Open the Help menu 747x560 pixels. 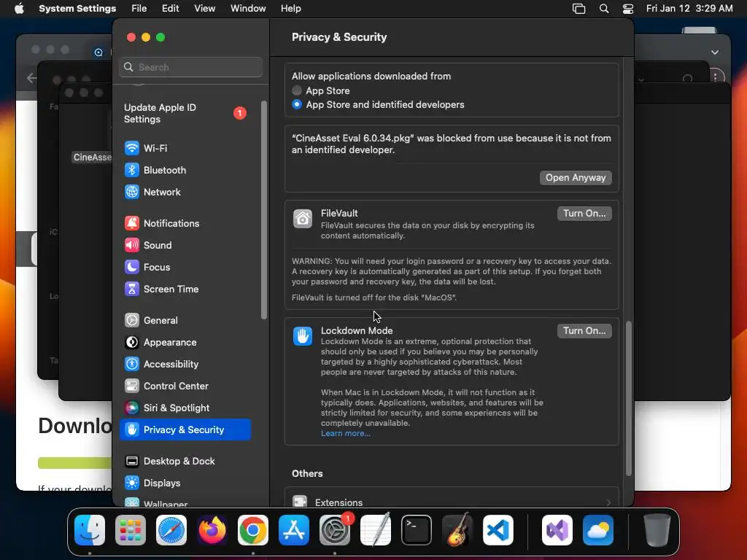[290, 9]
